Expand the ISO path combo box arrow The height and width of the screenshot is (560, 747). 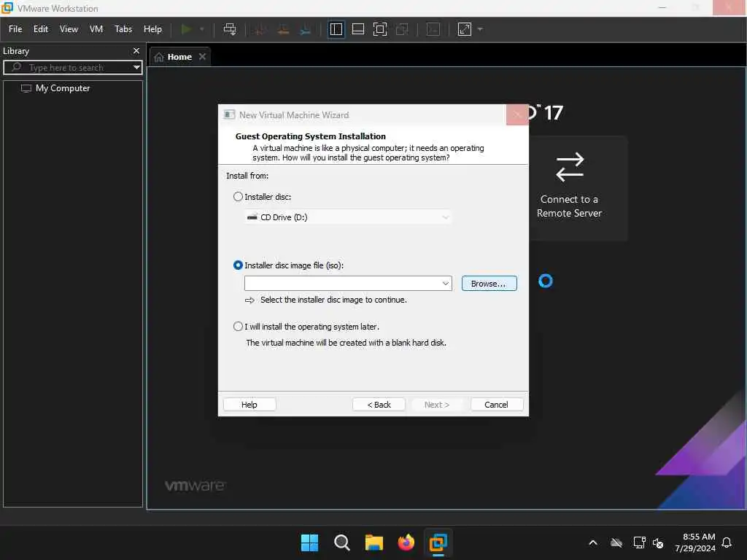pos(446,284)
